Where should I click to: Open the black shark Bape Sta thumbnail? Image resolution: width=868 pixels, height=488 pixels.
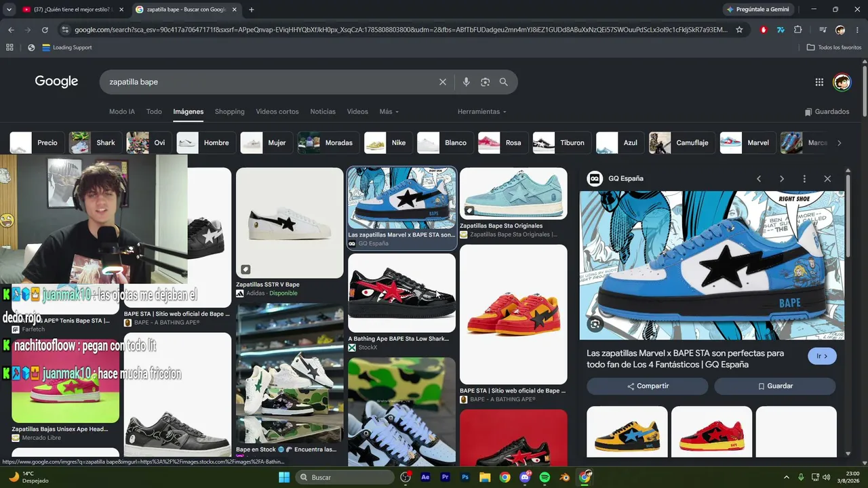click(401, 293)
